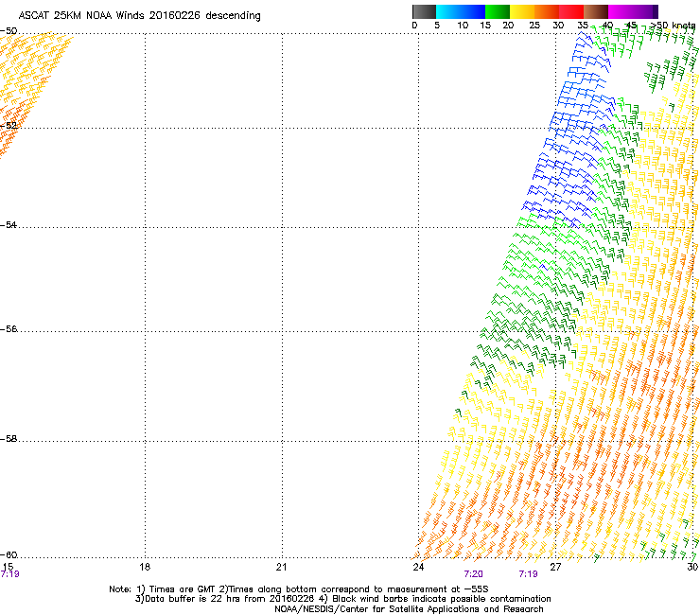Click the note about times at -55S
This screenshot has width=700, height=615.
298,589
